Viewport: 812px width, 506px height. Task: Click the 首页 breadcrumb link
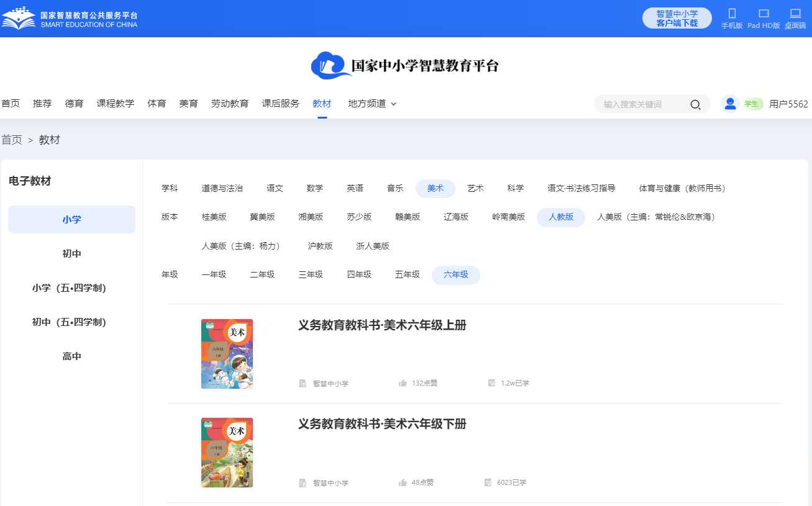(11, 140)
